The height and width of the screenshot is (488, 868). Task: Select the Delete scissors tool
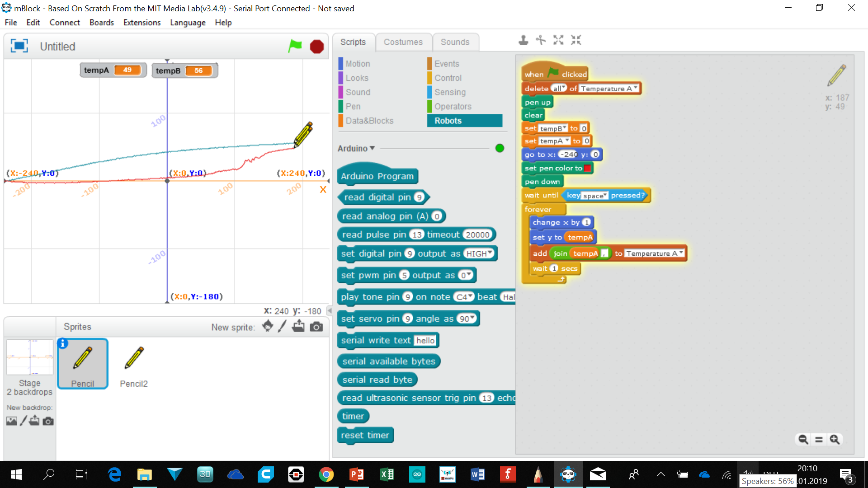[541, 40]
